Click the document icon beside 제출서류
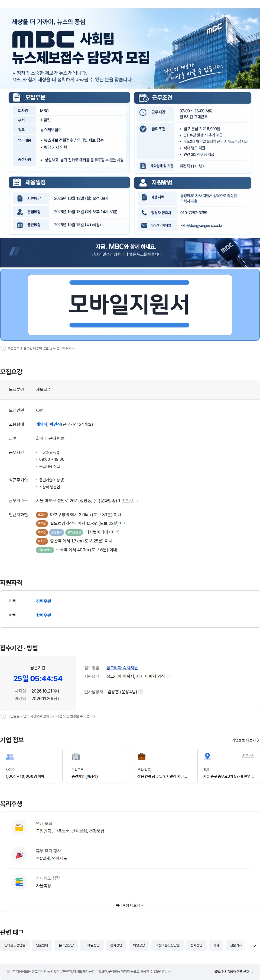 [144, 197]
